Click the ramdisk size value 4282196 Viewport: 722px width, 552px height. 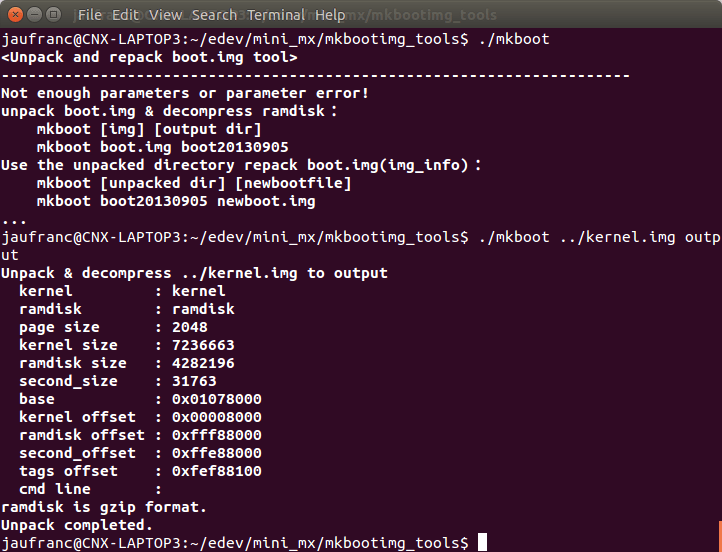coord(203,363)
